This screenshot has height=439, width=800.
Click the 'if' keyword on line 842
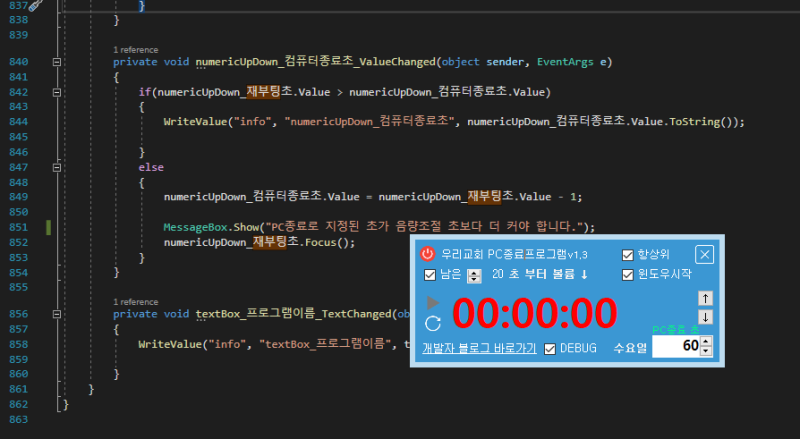tap(144, 92)
